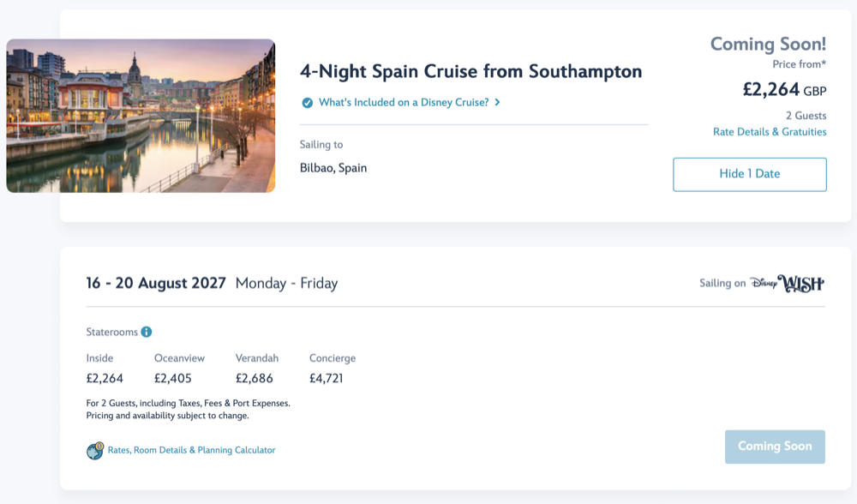Select the Oceanview stateroom price £2,405
Viewport: 857px width, 504px height.
[x=173, y=378]
